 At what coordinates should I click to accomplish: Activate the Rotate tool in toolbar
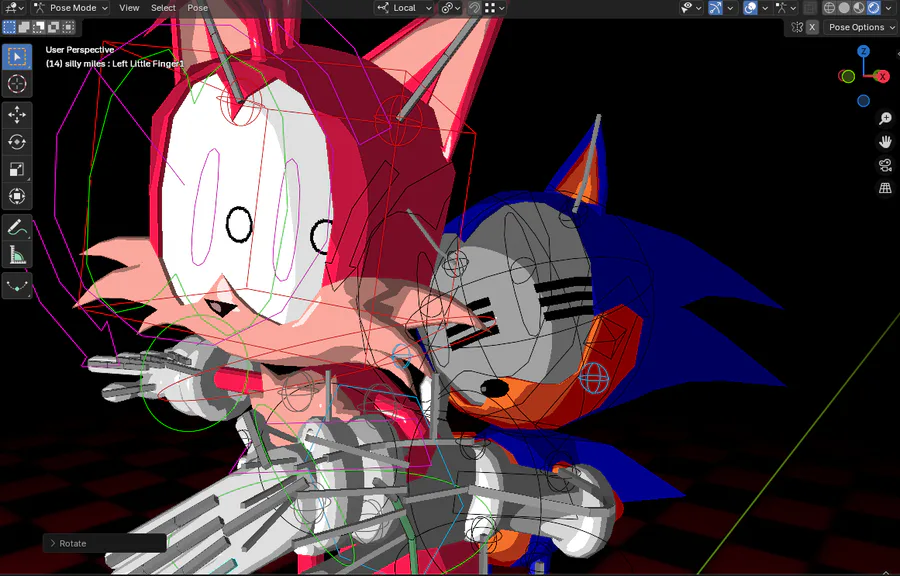pos(17,142)
